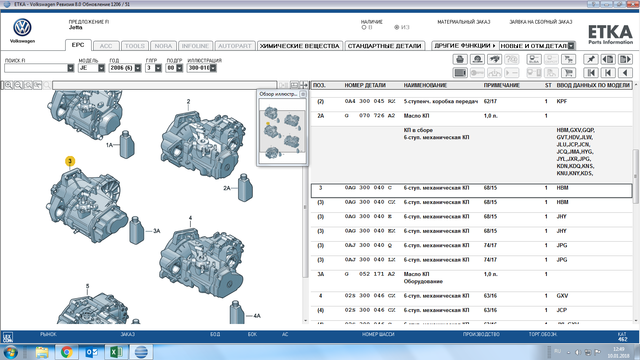The height and width of the screenshot is (360, 640).
Task: Click the zoom in magnifier
Action: [x=8, y=85]
